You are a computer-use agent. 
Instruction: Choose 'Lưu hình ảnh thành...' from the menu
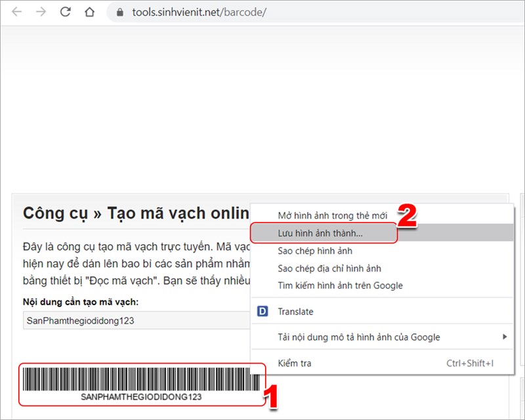pyautogui.click(x=320, y=234)
